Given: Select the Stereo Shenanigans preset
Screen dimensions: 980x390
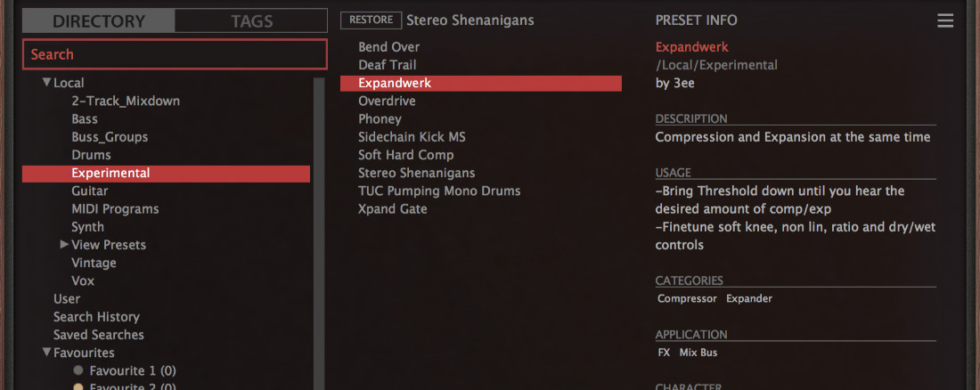Looking at the screenshot, I should click(416, 173).
